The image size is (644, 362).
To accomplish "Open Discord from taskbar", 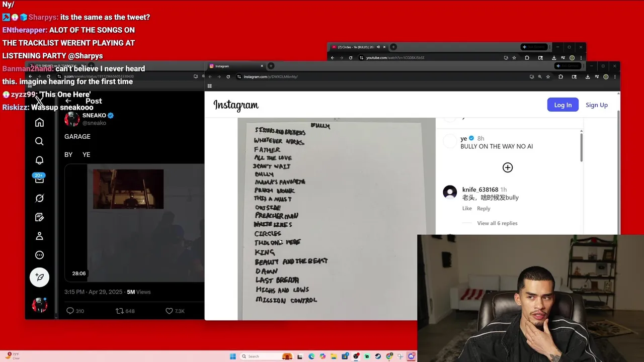I will click(411, 356).
